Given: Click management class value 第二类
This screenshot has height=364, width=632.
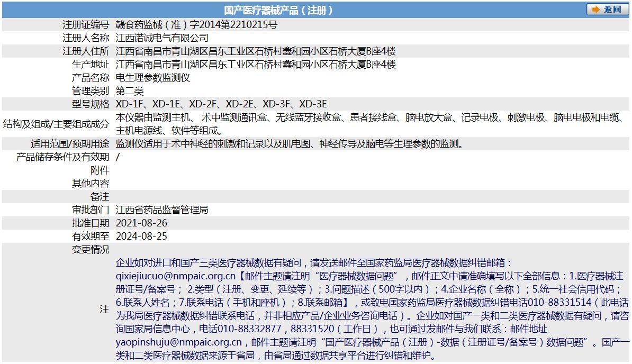Looking at the screenshot, I should coord(129,90).
